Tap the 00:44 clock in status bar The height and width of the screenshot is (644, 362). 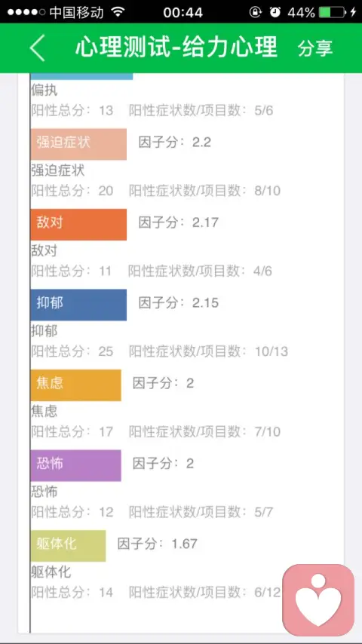point(183,12)
